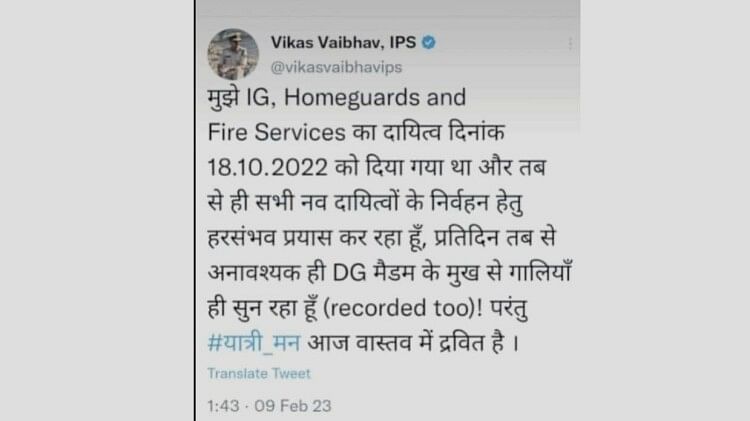Click Translate Tweet
The image size is (750, 421).
[259, 374]
